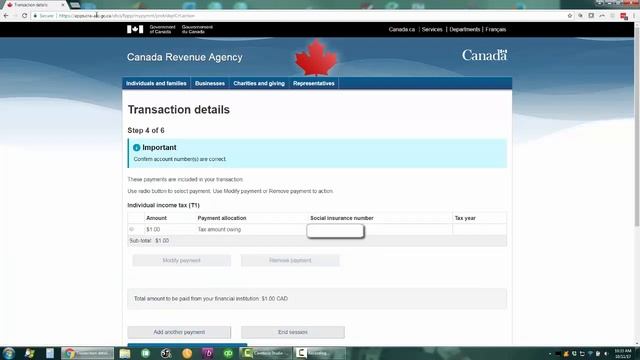This screenshot has height=360, width=640.
Task: Open the green QuickBooks taskbar icon
Action: (x=228, y=353)
